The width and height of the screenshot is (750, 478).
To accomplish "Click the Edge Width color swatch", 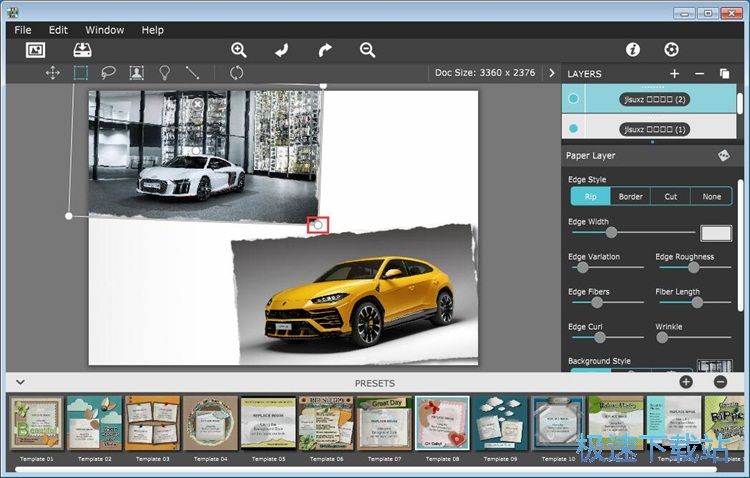I will [x=715, y=233].
